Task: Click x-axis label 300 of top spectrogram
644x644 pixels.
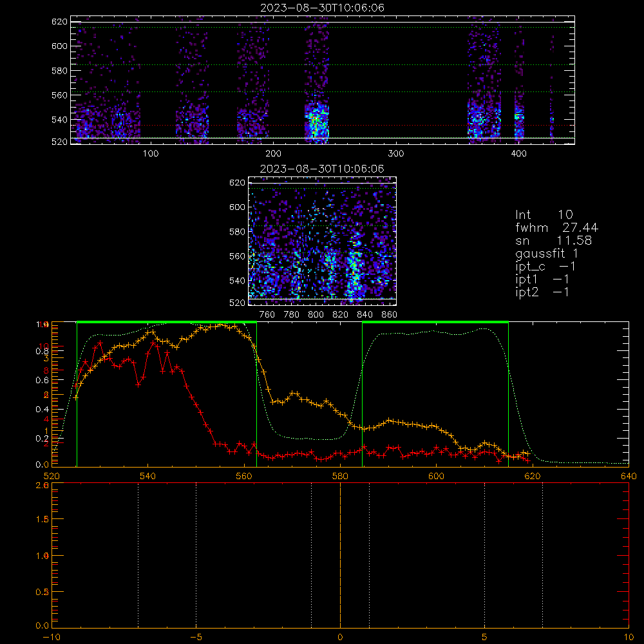Action: [395, 154]
